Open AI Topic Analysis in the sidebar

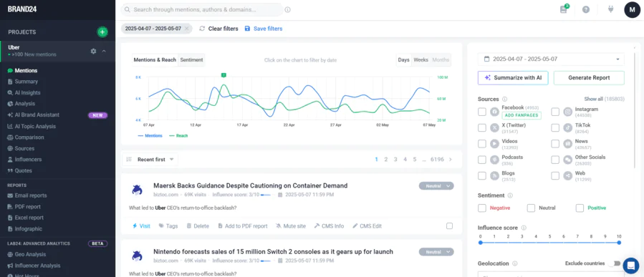(x=35, y=127)
